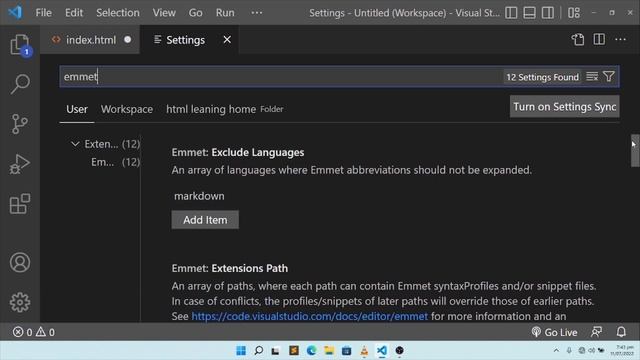Click the index.html unsaved dot
This screenshot has height=360, width=640.
tap(128, 40)
